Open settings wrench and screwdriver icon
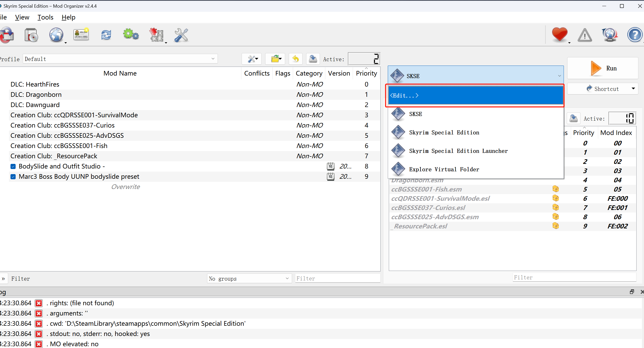Viewport: 644px width, 348px height. pos(181,35)
